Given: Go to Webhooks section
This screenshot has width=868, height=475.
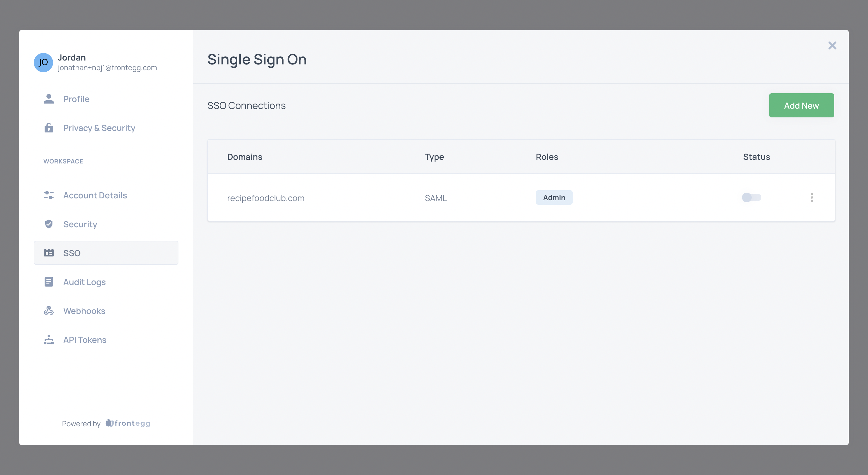Looking at the screenshot, I should click(x=84, y=311).
